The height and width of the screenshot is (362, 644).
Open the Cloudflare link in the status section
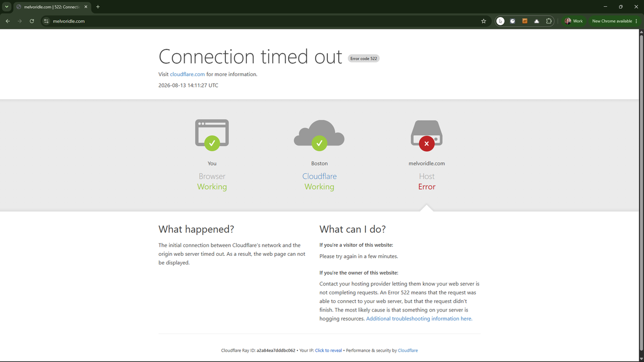(x=319, y=176)
